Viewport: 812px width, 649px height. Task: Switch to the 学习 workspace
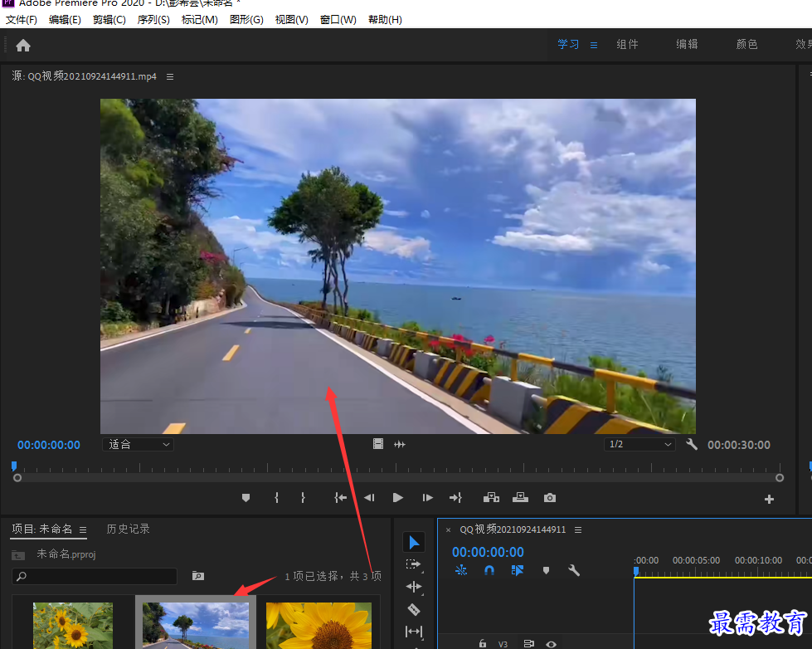coord(568,45)
